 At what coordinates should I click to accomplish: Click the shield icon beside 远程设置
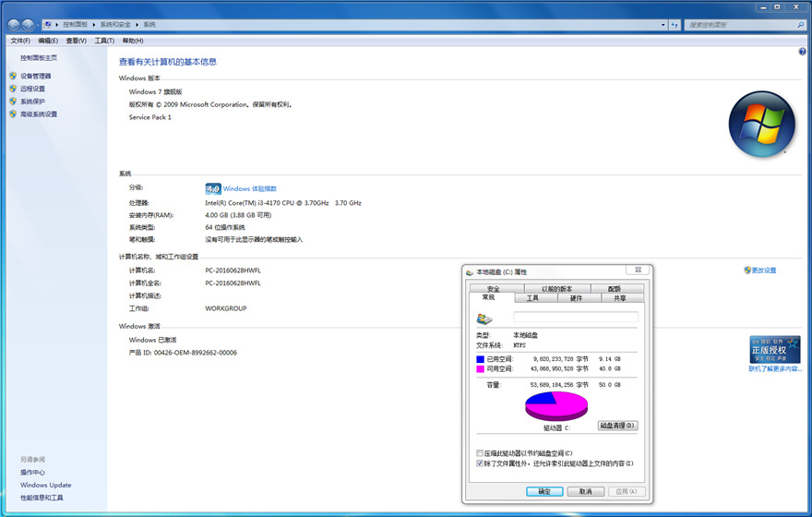pos(13,89)
